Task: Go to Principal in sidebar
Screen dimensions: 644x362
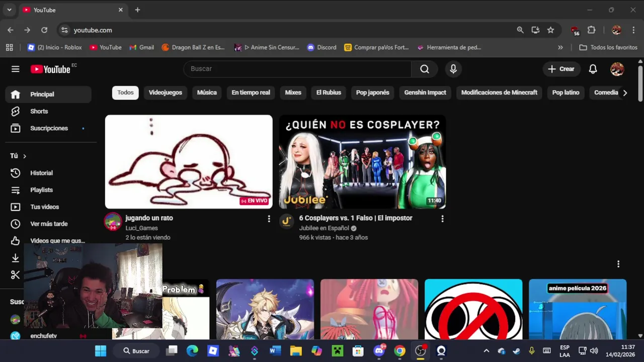Action: [x=48, y=94]
